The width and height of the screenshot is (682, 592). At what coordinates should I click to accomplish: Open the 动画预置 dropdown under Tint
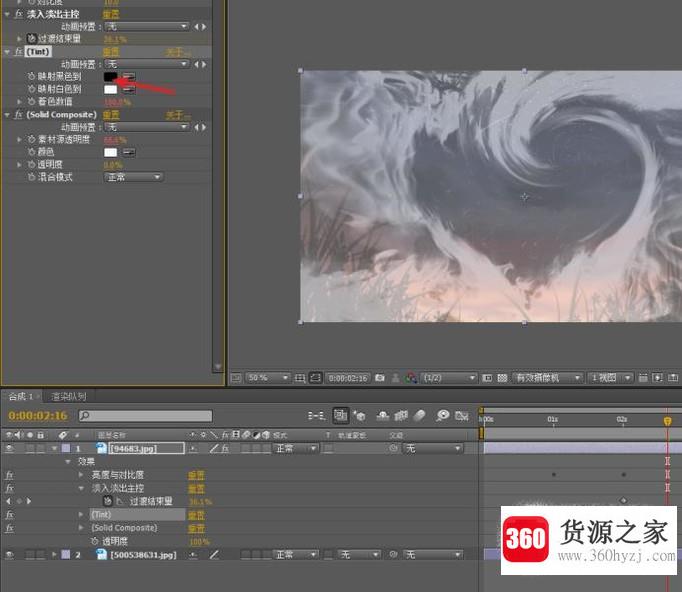tap(147, 64)
